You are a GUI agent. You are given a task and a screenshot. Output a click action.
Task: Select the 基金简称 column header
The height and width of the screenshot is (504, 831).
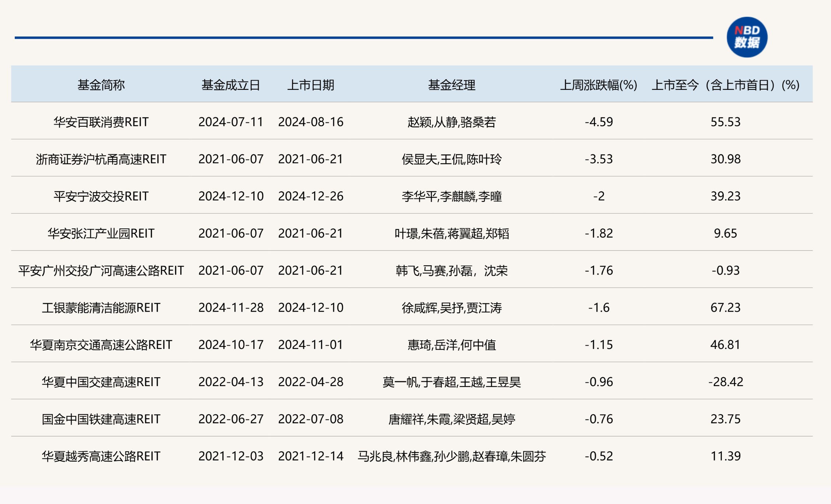tap(101, 85)
